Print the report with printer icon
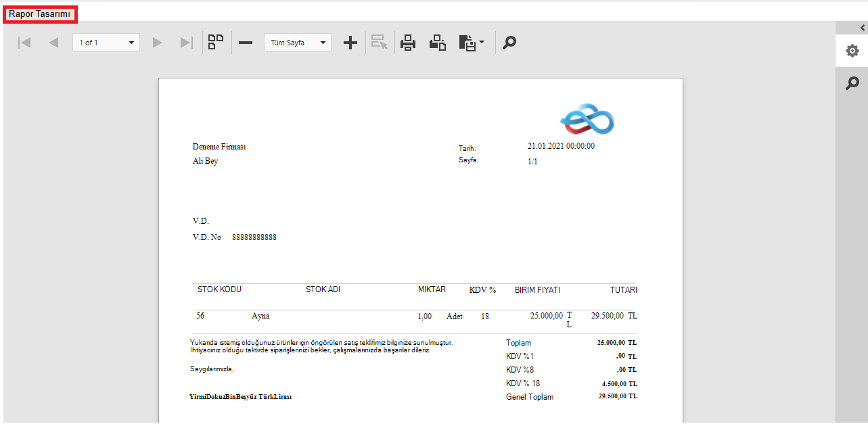This screenshot has height=424, width=868. point(408,43)
